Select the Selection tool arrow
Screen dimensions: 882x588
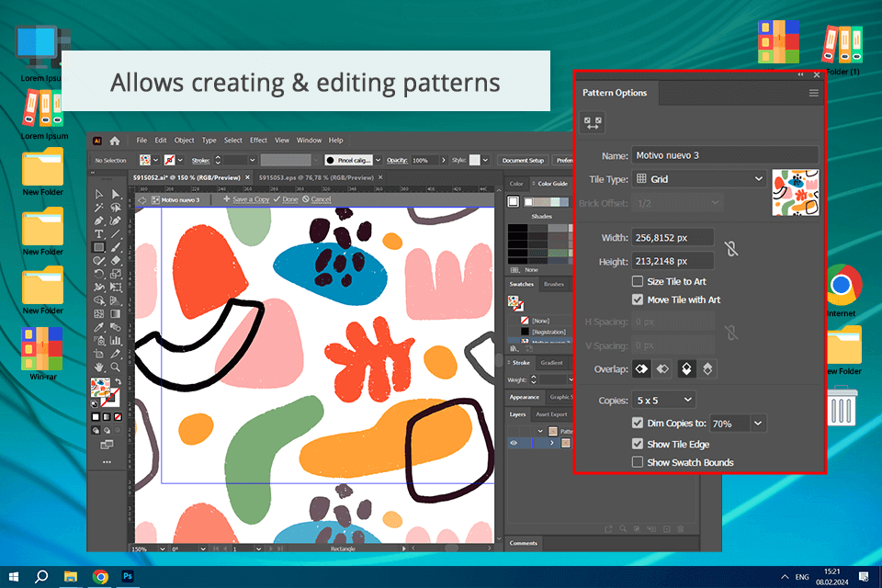pyautogui.click(x=99, y=194)
